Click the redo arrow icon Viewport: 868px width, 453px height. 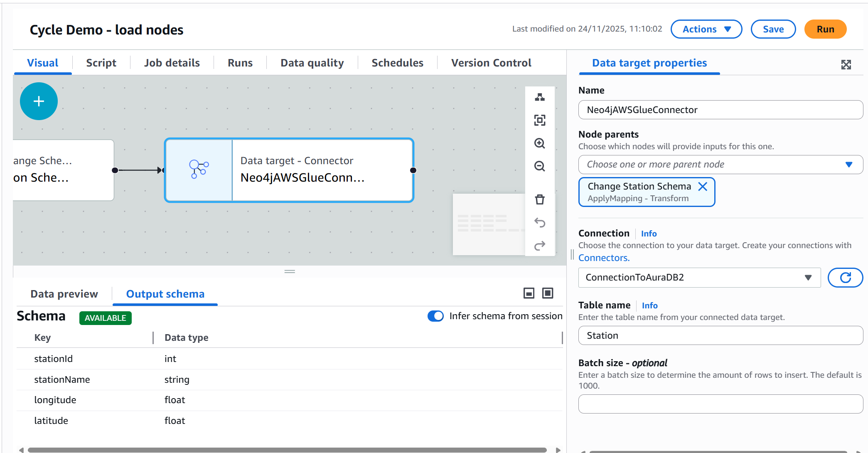click(540, 246)
